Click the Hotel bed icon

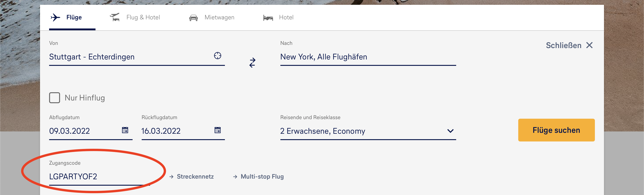pyautogui.click(x=268, y=18)
